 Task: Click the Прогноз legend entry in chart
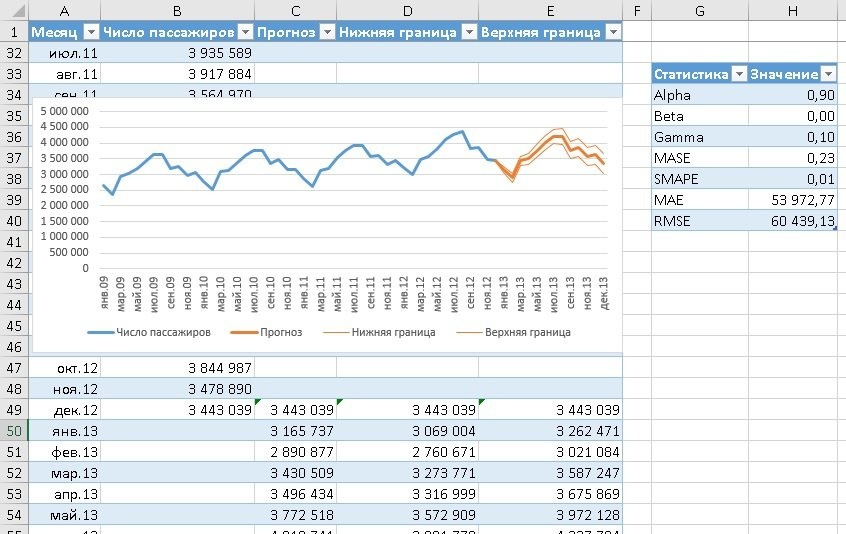tap(267, 332)
